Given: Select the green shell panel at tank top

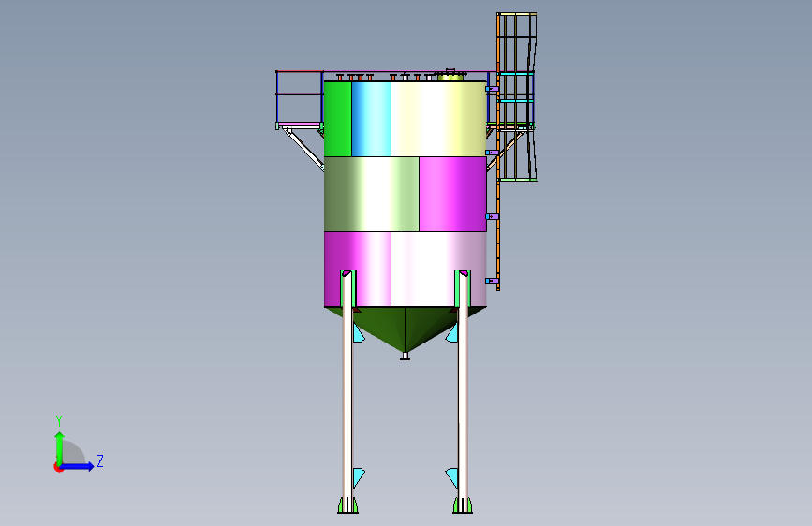Looking at the screenshot, I should click(x=338, y=119).
